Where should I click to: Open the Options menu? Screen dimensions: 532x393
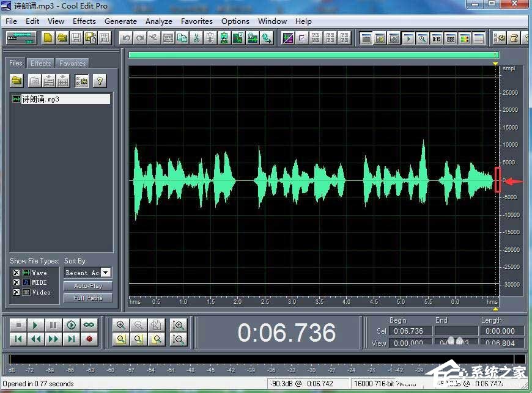tap(235, 21)
